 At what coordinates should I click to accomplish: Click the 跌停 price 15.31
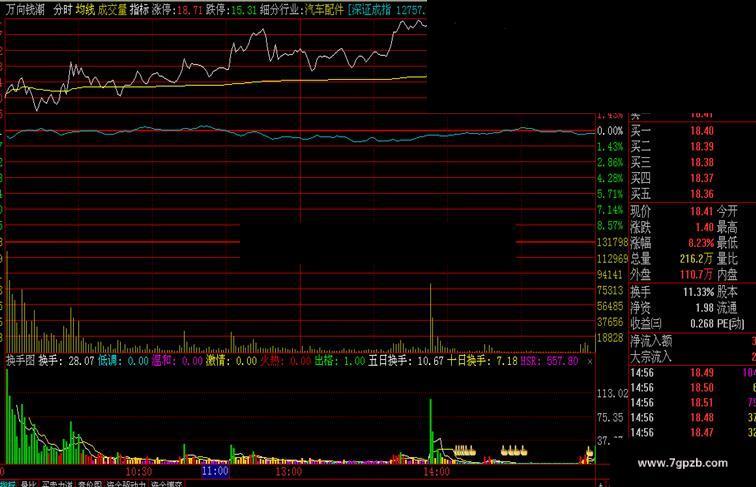pos(244,10)
